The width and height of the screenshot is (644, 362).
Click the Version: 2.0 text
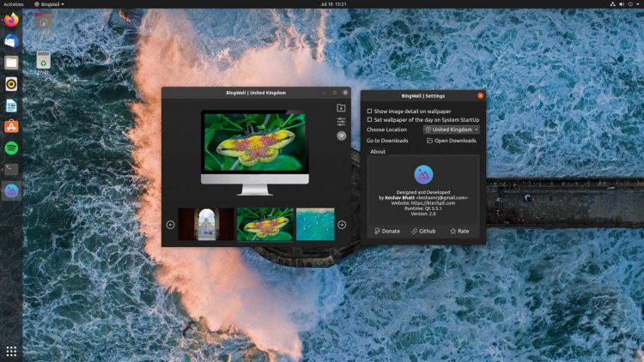(x=423, y=214)
